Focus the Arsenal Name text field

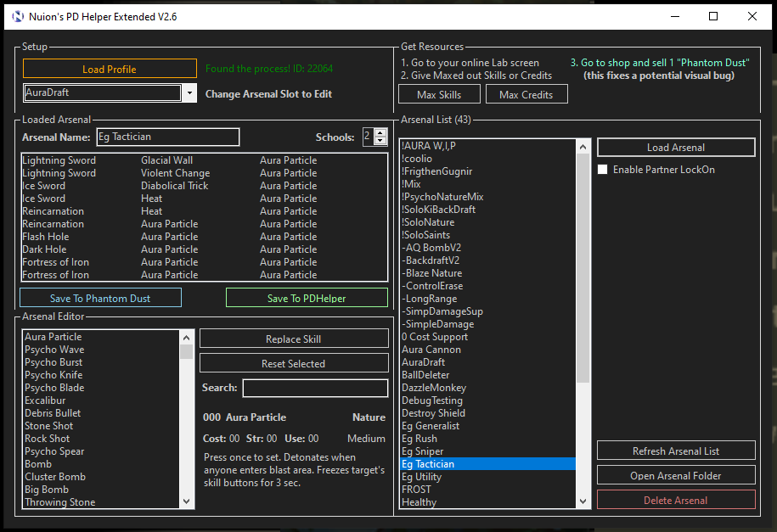coord(168,137)
